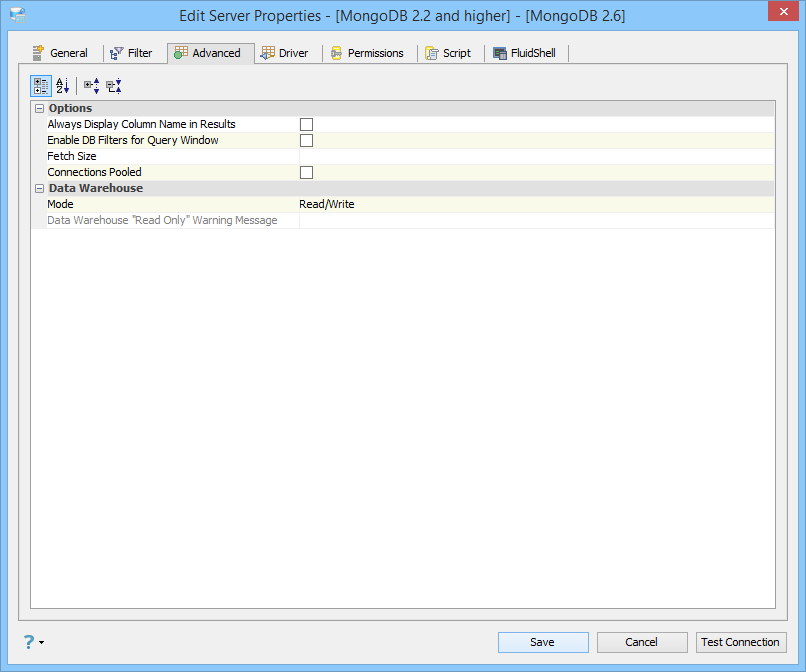Enable DB Filters for Query Window checkbox
Image resolution: width=806 pixels, height=672 pixels.
coord(306,140)
